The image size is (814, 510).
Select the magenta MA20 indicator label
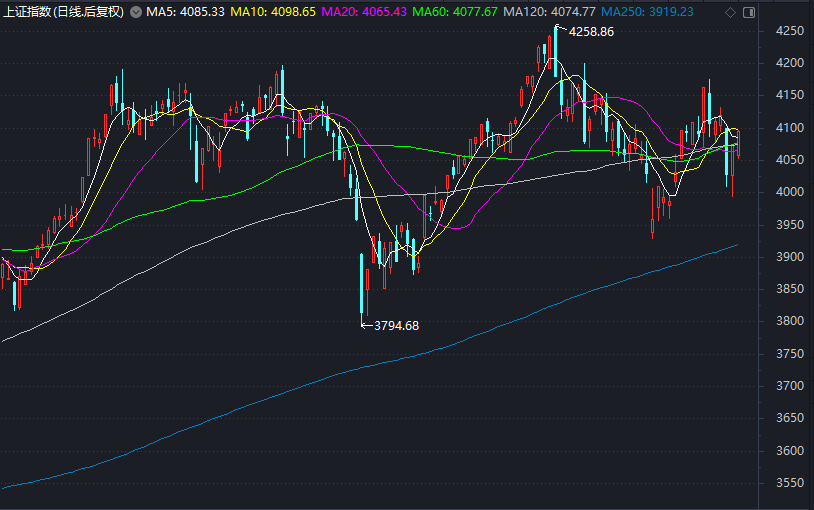tap(364, 12)
